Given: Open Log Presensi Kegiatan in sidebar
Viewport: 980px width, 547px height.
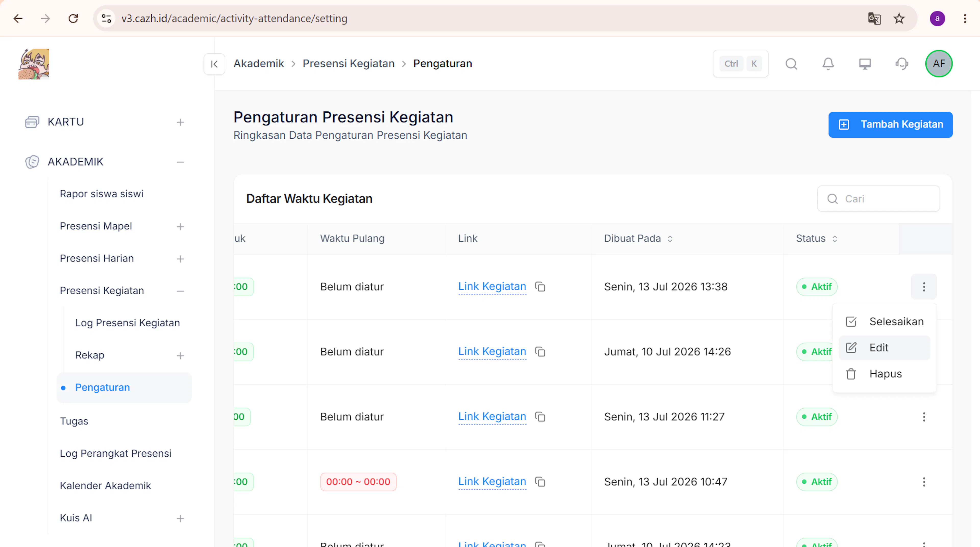Looking at the screenshot, I should [x=127, y=323].
